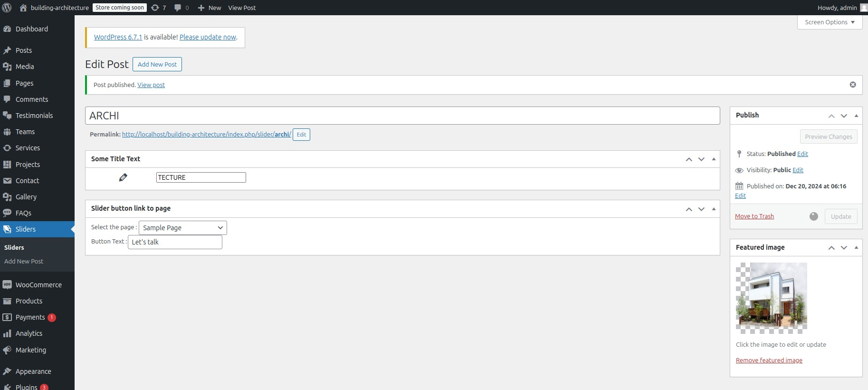Open the Analytics bar chart icon
Viewport: 868px width, 390px height.
tap(7, 333)
